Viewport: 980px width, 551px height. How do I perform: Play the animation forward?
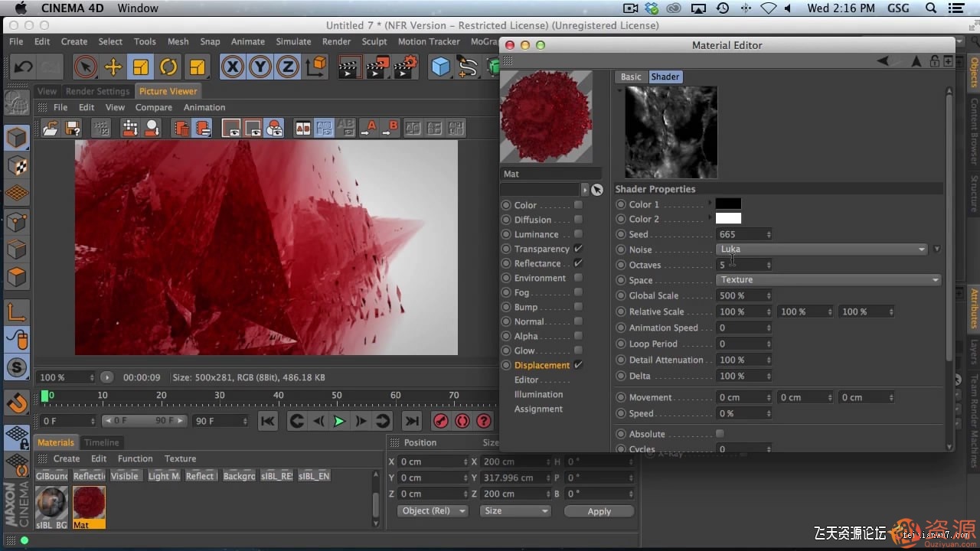[x=339, y=421]
